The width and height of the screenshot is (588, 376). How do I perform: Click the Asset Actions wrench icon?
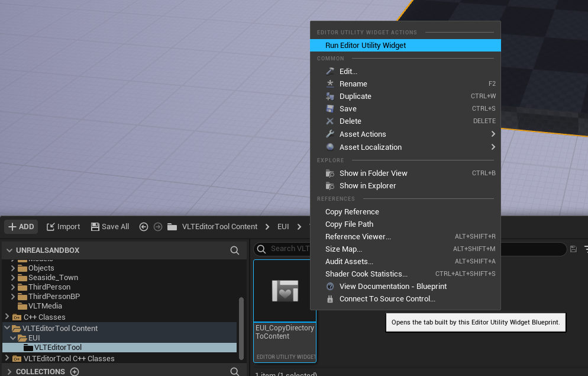pyautogui.click(x=330, y=134)
